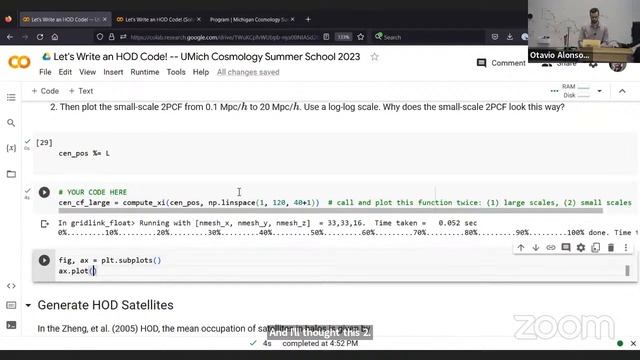Click the Generate HOD Satellites heading

[105, 305]
